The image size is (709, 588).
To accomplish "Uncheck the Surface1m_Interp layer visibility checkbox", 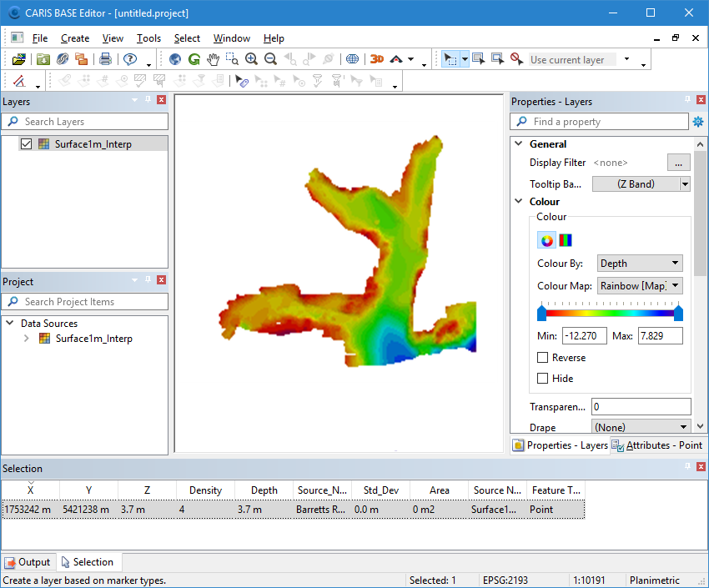I will tap(26, 144).
